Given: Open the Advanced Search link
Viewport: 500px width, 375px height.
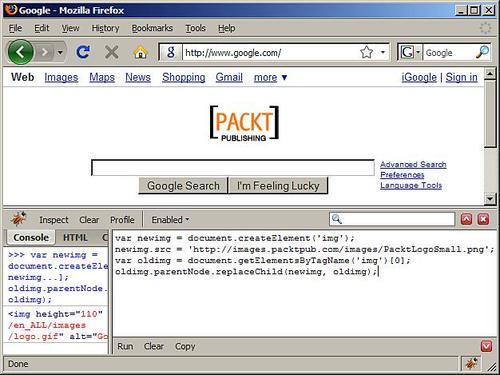Looking at the screenshot, I should click(x=413, y=165).
